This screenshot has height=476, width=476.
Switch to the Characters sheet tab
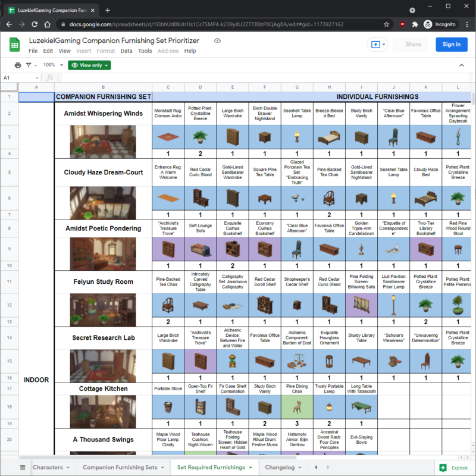(x=49, y=468)
